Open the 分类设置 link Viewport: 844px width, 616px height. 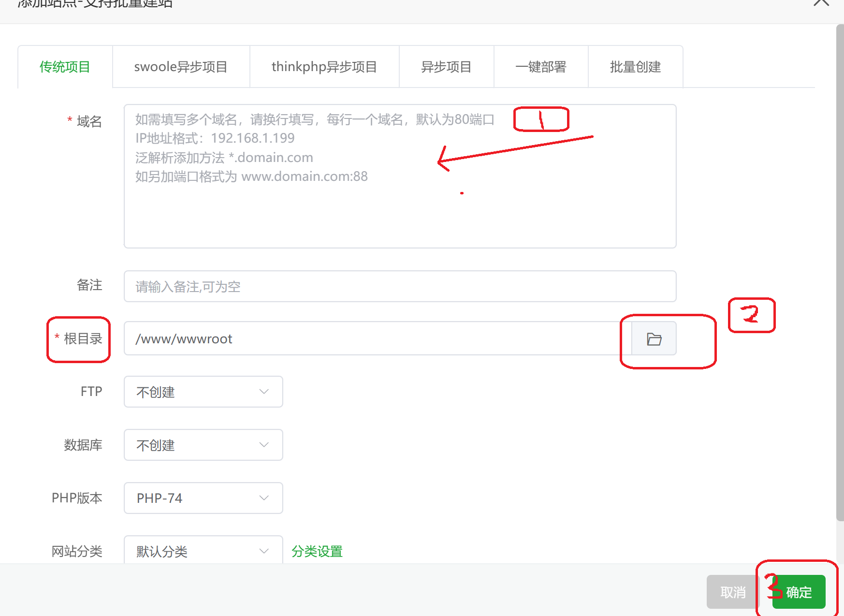point(317,551)
